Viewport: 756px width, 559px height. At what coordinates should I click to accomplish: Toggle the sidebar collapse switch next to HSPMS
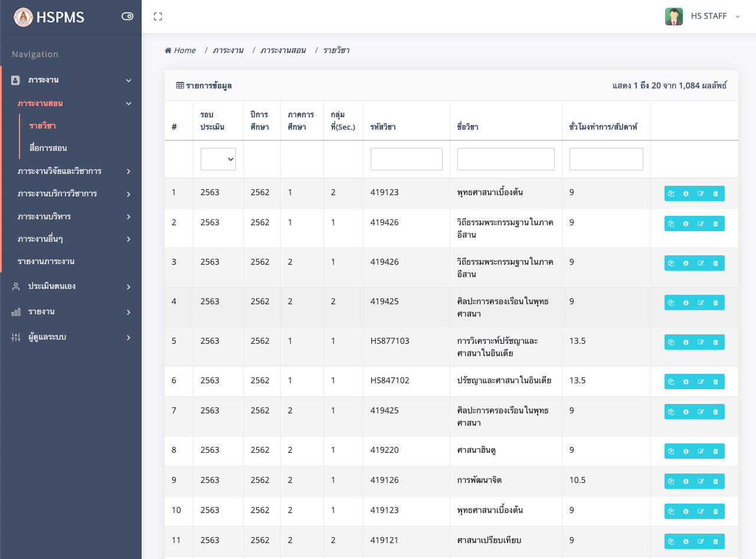tap(127, 17)
